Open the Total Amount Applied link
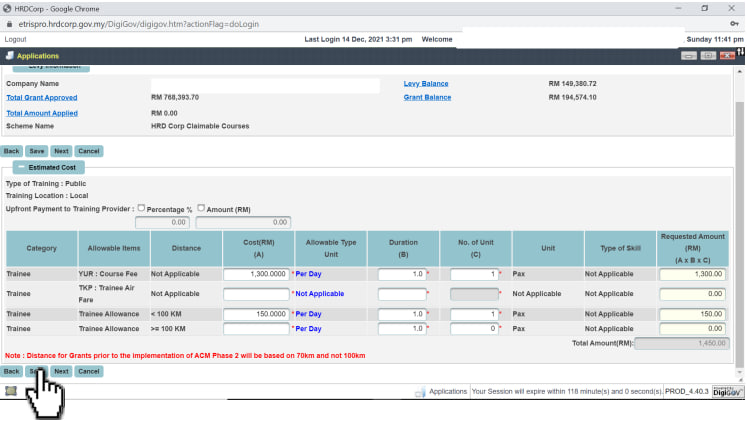The width and height of the screenshot is (747, 422). 42,113
